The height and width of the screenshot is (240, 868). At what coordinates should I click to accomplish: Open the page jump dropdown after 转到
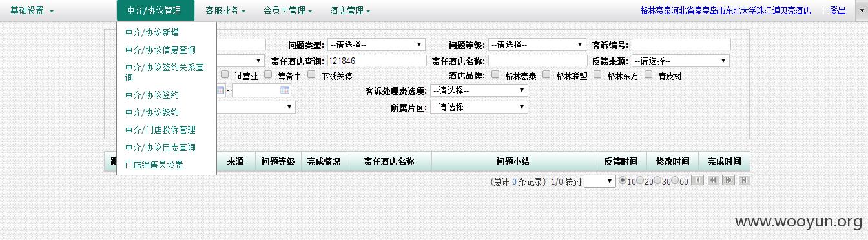pyautogui.click(x=600, y=181)
